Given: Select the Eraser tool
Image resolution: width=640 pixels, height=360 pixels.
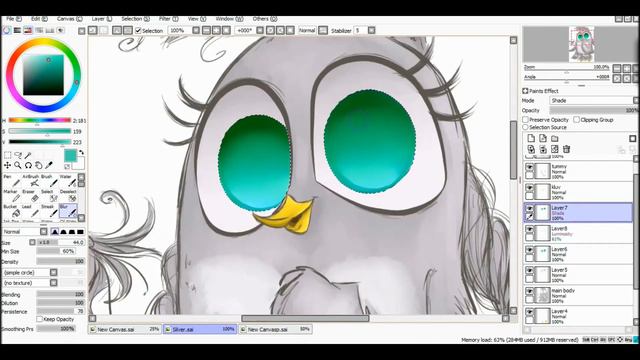Looking at the screenshot, I should tap(31, 196).
